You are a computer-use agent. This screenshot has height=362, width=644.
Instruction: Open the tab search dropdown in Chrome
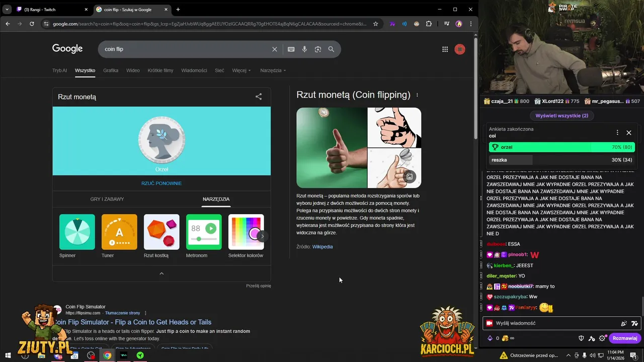[7, 9]
